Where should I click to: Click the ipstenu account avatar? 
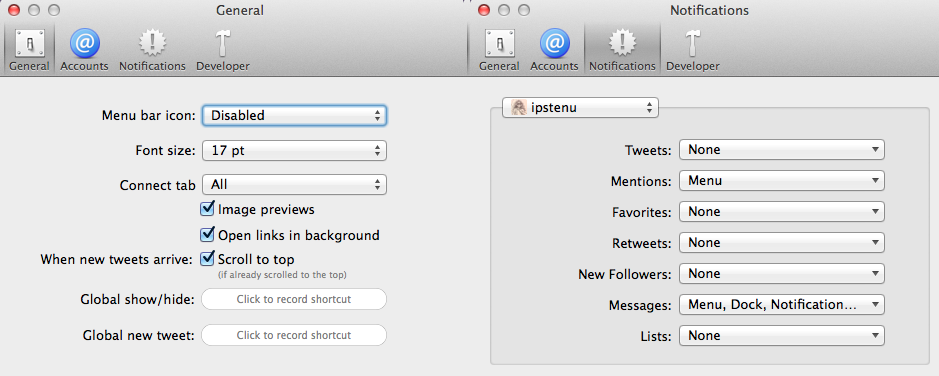pyautogui.click(x=519, y=108)
